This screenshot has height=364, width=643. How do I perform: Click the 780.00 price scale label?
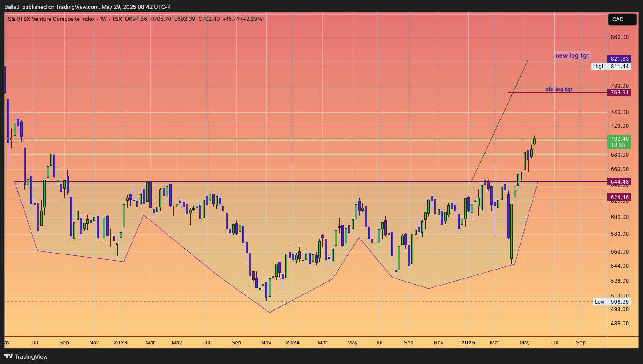click(x=619, y=86)
